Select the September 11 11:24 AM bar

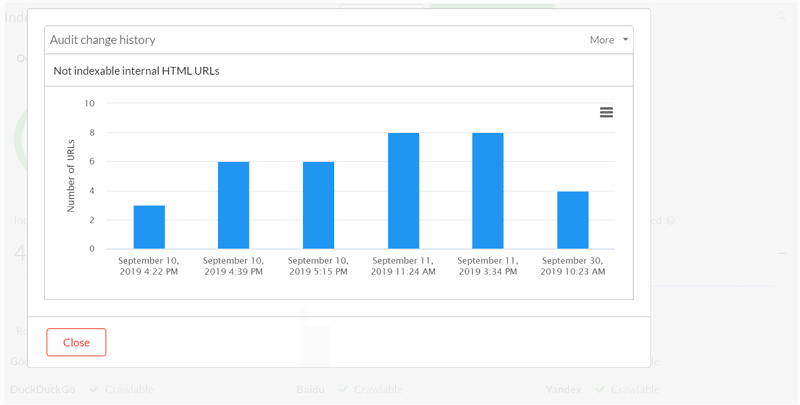tap(403, 191)
